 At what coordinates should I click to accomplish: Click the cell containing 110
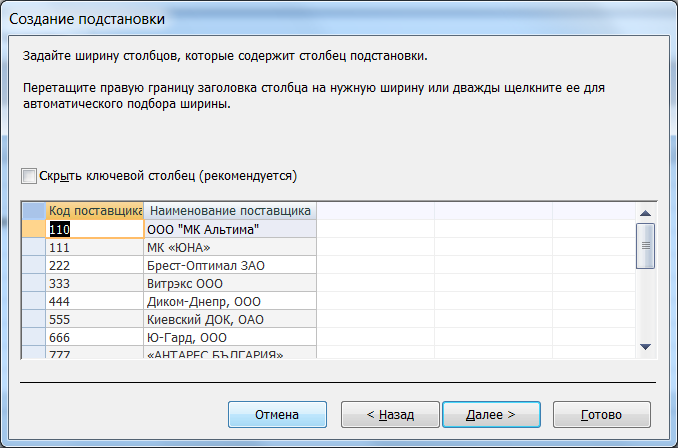[95, 229]
